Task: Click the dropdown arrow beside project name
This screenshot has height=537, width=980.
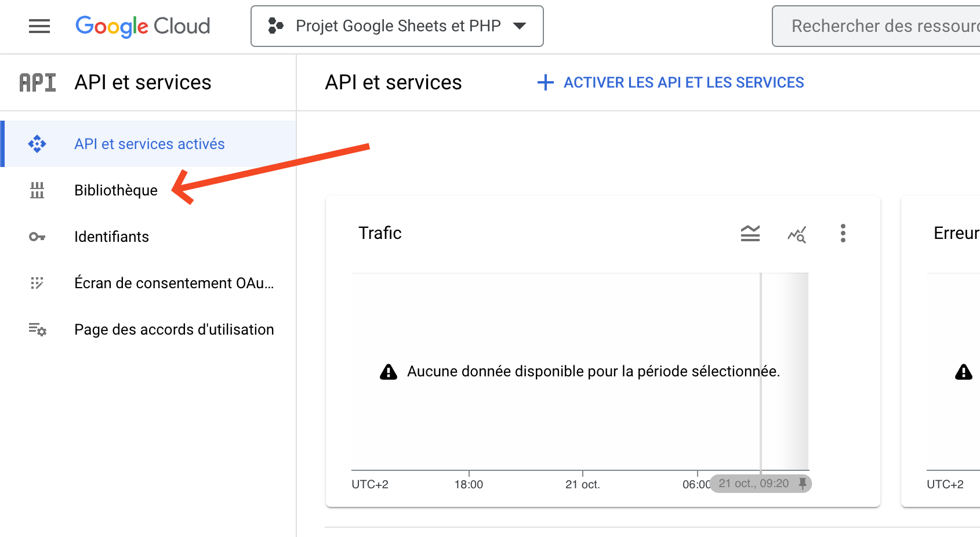Action: click(x=520, y=26)
